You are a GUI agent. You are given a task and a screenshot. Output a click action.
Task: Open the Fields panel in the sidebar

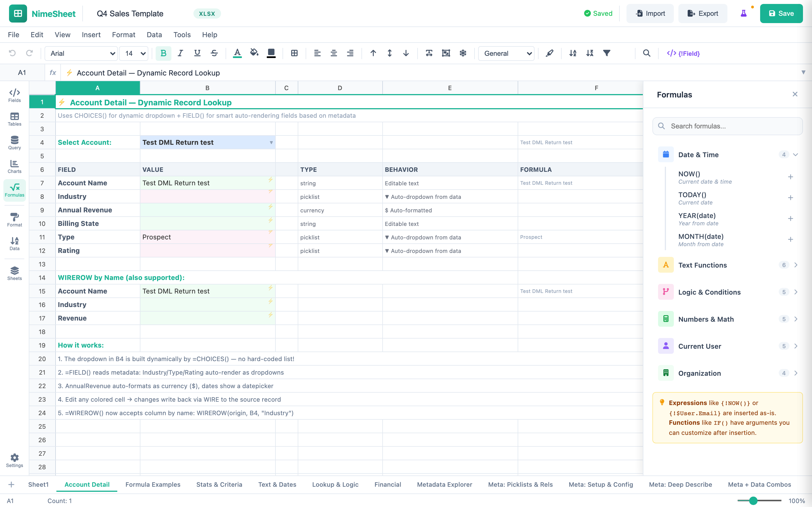14,95
